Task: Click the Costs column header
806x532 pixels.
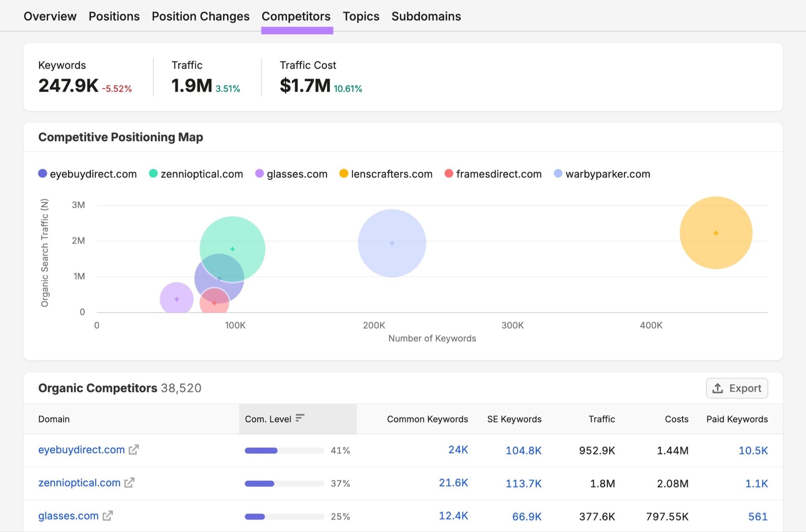Action: 677,419
